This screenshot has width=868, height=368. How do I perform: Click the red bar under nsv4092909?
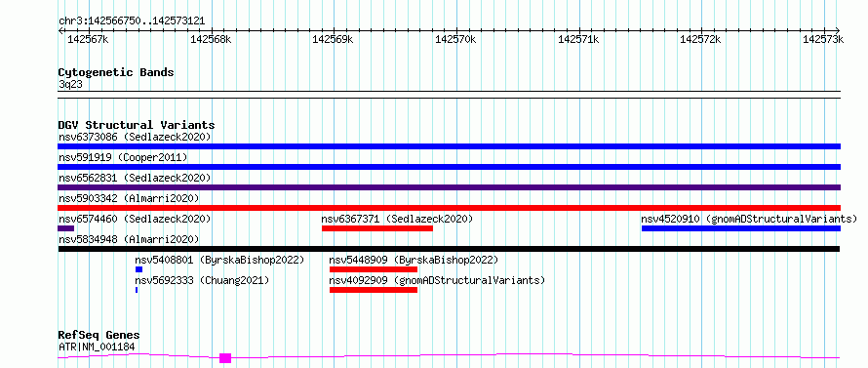[x=374, y=290]
